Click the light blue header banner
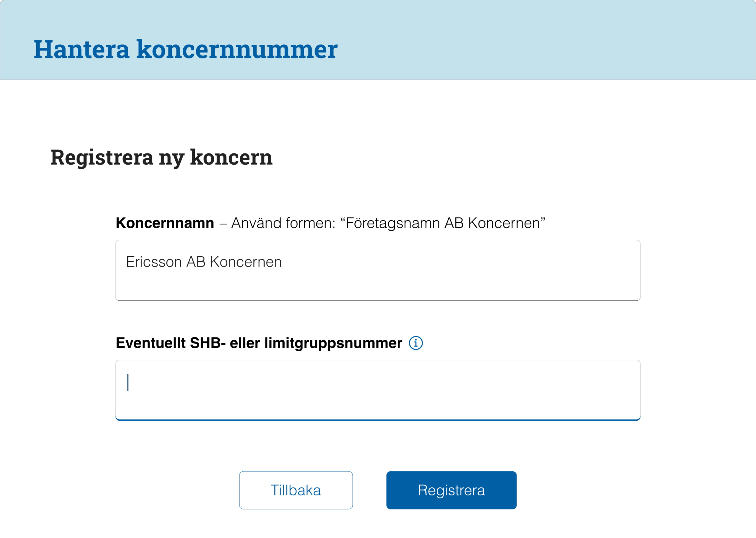756x538 pixels. point(378,40)
